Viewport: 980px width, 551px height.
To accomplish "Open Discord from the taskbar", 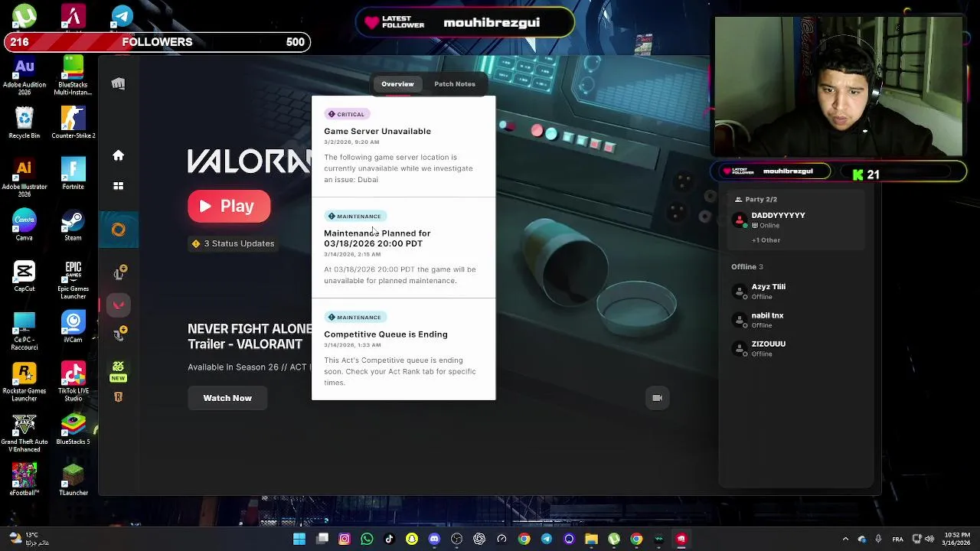I will click(x=434, y=539).
